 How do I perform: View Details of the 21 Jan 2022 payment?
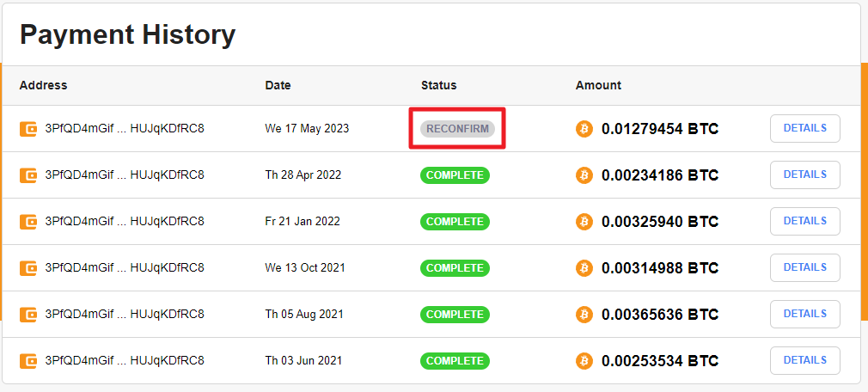click(804, 221)
